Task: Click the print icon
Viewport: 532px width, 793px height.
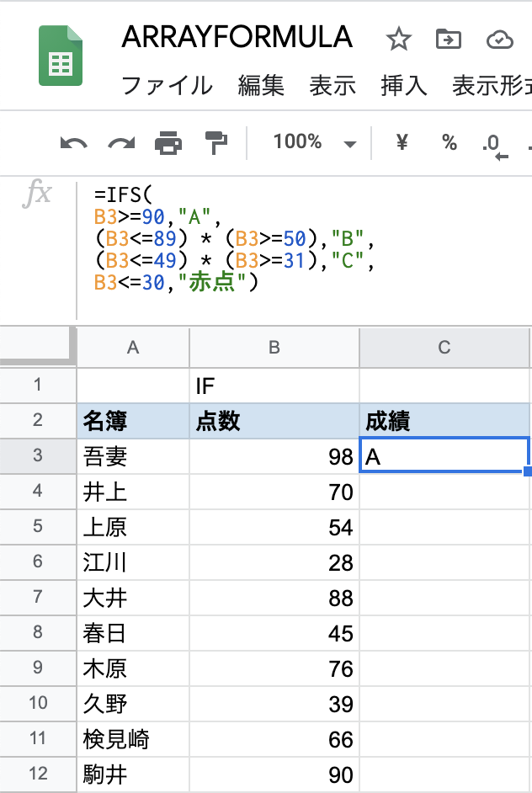Action: point(168,142)
